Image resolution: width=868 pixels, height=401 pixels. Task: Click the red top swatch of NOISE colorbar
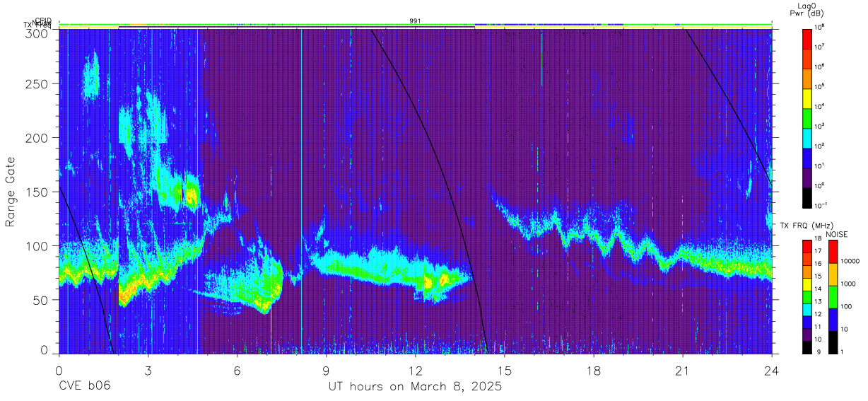click(833, 252)
